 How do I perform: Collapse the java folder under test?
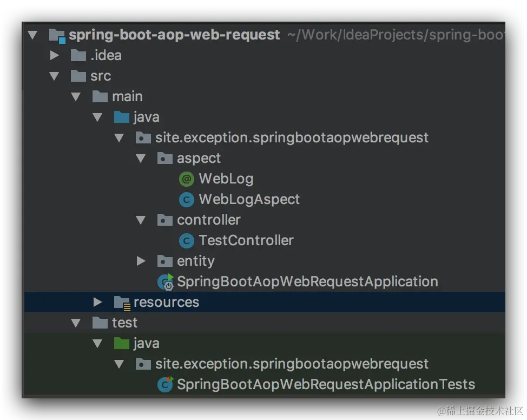point(97,344)
